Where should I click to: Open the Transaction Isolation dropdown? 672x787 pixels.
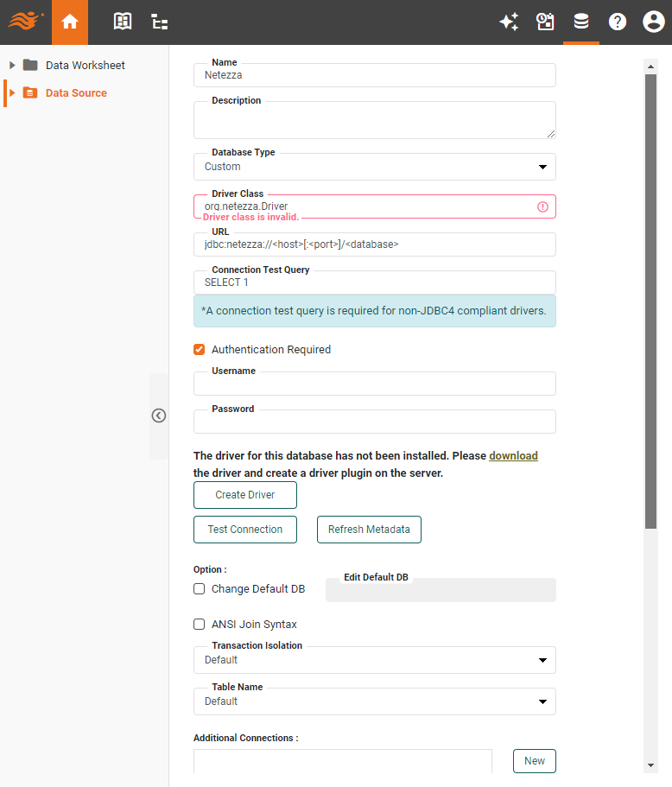coord(542,659)
